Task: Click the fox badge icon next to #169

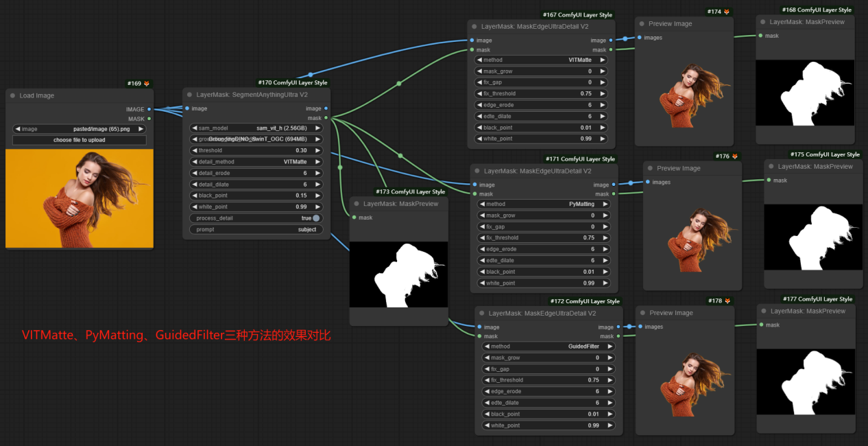Action: coord(146,84)
